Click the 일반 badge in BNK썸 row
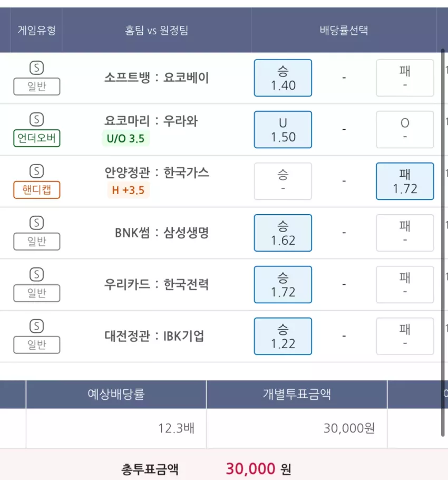448x480 pixels. [x=37, y=242]
